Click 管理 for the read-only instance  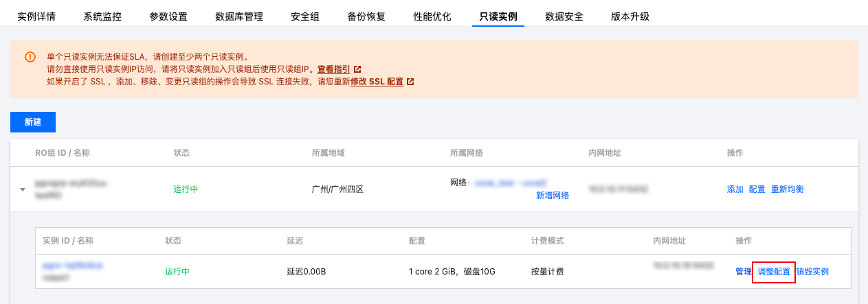(744, 272)
